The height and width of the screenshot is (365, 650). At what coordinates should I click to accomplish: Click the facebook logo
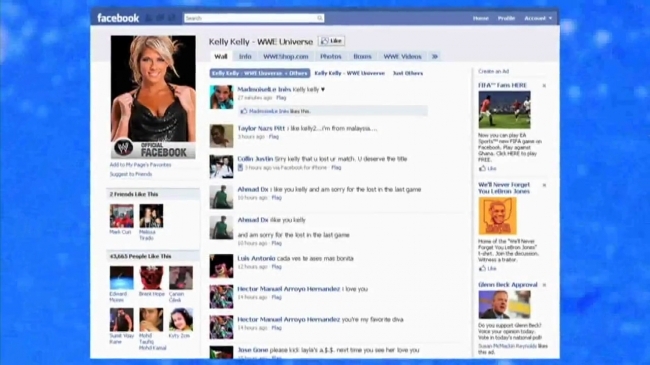click(118, 18)
